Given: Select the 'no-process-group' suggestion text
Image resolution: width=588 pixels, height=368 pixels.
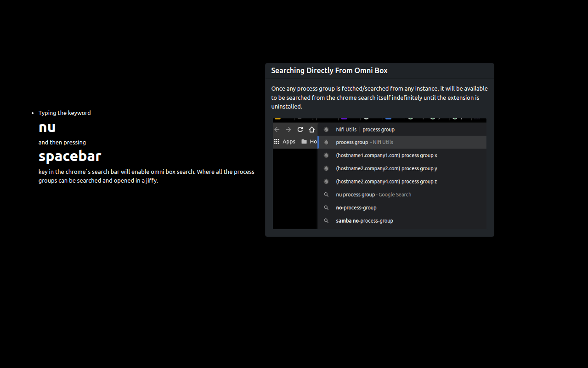Looking at the screenshot, I should click(356, 207).
